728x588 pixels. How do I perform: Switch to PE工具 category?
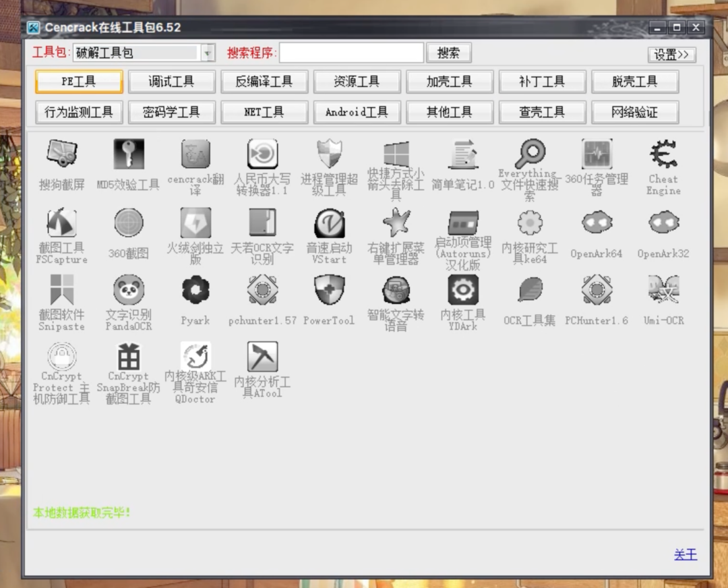79,82
